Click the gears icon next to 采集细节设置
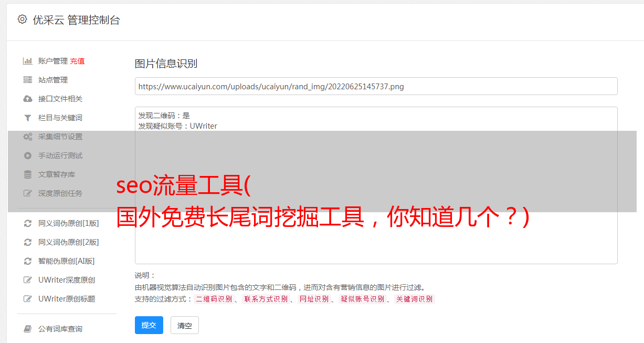Image resolution: width=644 pixels, height=343 pixels. [x=28, y=137]
